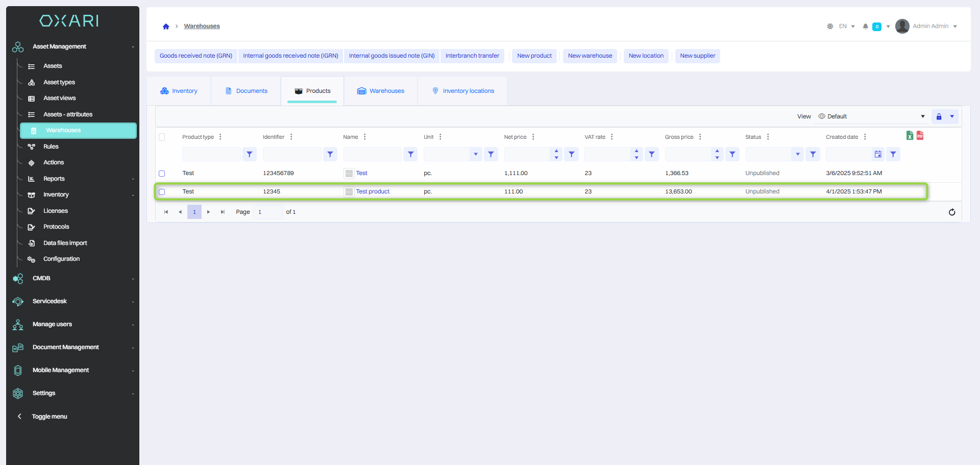Click the home breadcrumb icon
980x465 pixels.
tap(166, 27)
